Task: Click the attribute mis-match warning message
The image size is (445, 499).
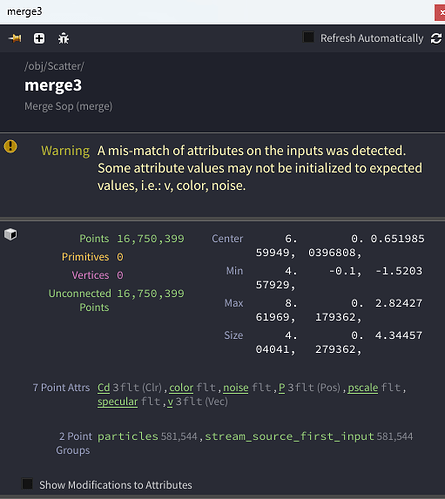Action: click(x=260, y=168)
